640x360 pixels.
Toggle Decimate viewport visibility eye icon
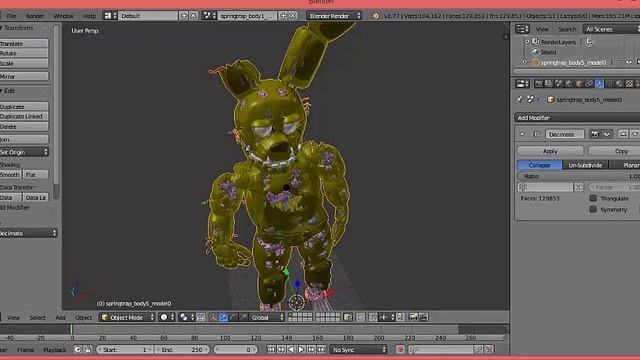[607, 134]
